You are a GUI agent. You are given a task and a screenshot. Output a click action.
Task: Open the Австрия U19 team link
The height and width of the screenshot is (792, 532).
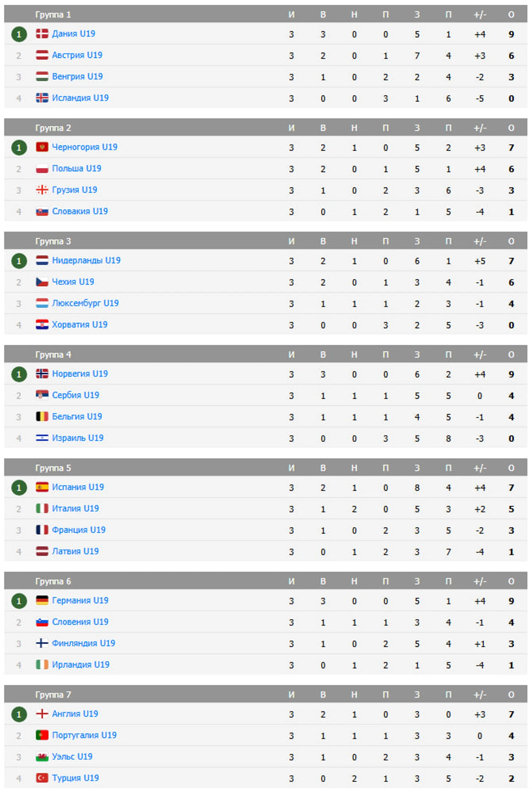point(77,55)
